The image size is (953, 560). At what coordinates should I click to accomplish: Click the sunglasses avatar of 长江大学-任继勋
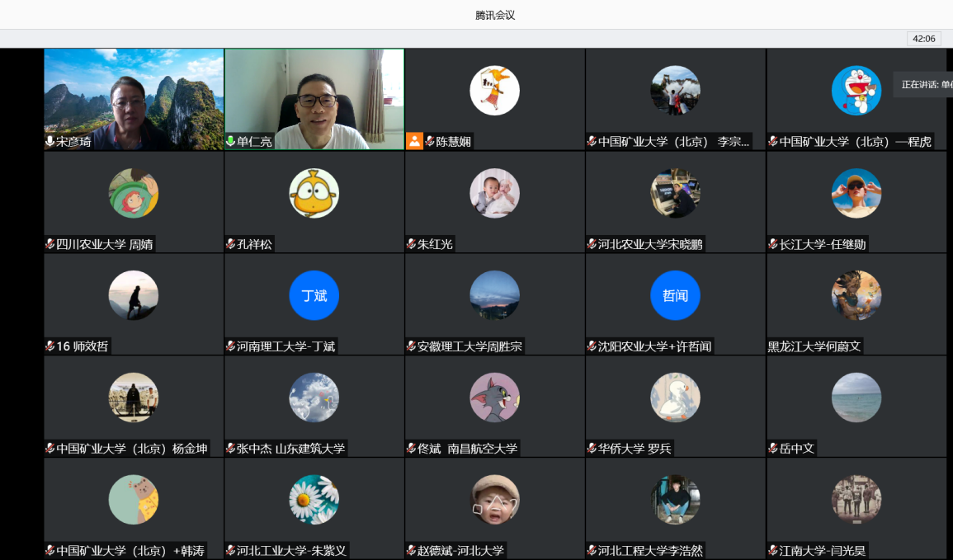[x=856, y=193]
